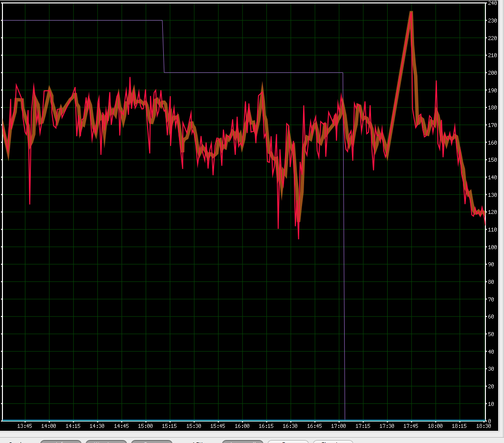This screenshot has height=443, width=504.
Task: Select the 18:00 time axis label
Action: tap(435, 426)
